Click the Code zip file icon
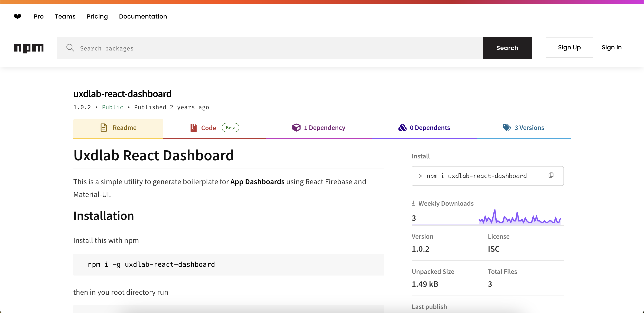Viewport: 644px width, 313px height. pyautogui.click(x=194, y=128)
